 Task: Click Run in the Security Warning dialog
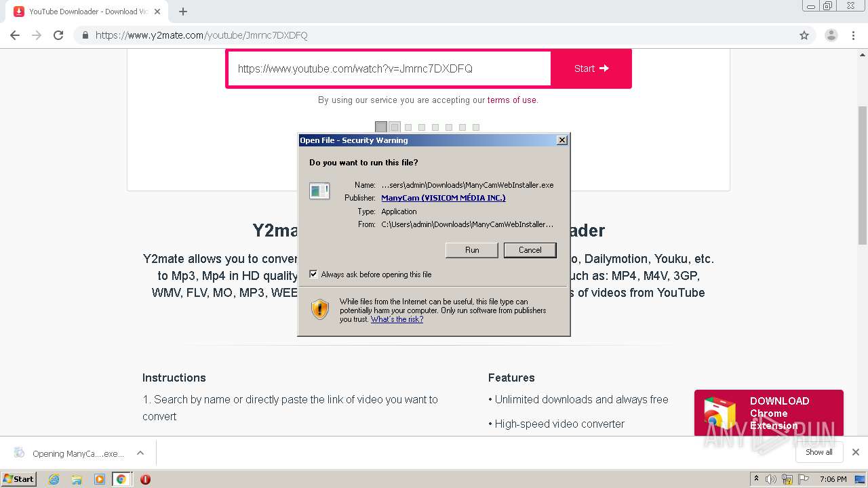point(472,250)
